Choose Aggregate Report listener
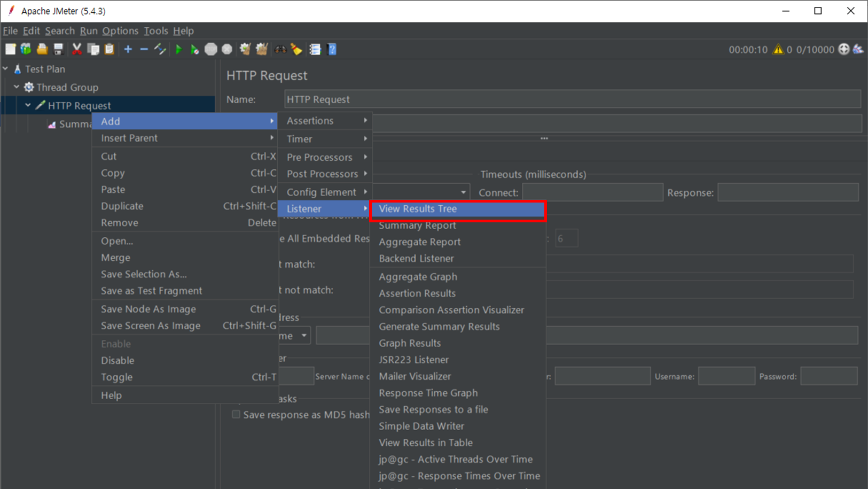This screenshot has height=489, width=868. pyautogui.click(x=458, y=242)
